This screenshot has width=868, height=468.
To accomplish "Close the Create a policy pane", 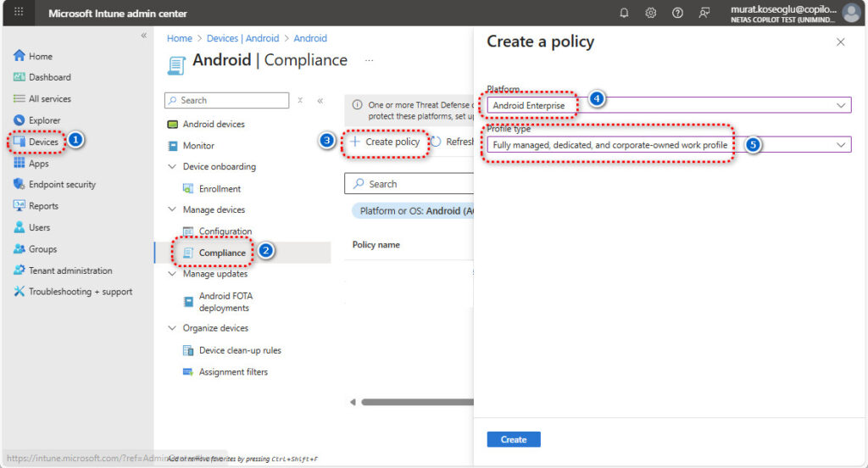I will click(x=840, y=42).
